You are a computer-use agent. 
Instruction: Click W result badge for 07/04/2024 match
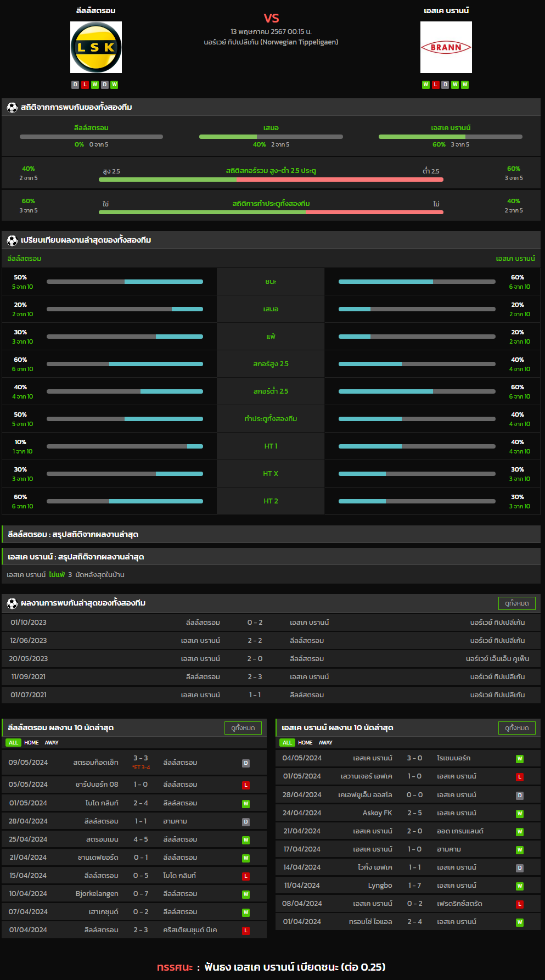246,912
